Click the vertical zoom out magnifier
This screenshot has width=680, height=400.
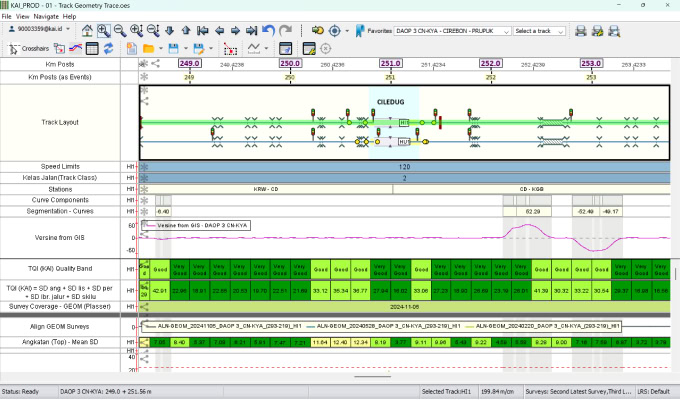click(153, 31)
